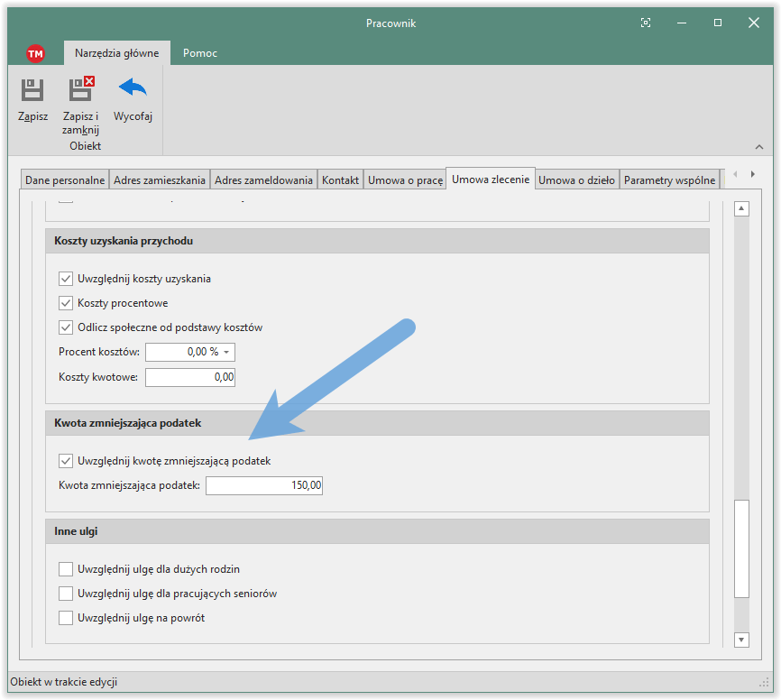The image size is (781, 700).
Task: Click the Kwota zmniejszająca podatek field
Action: (x=264, y=486)
